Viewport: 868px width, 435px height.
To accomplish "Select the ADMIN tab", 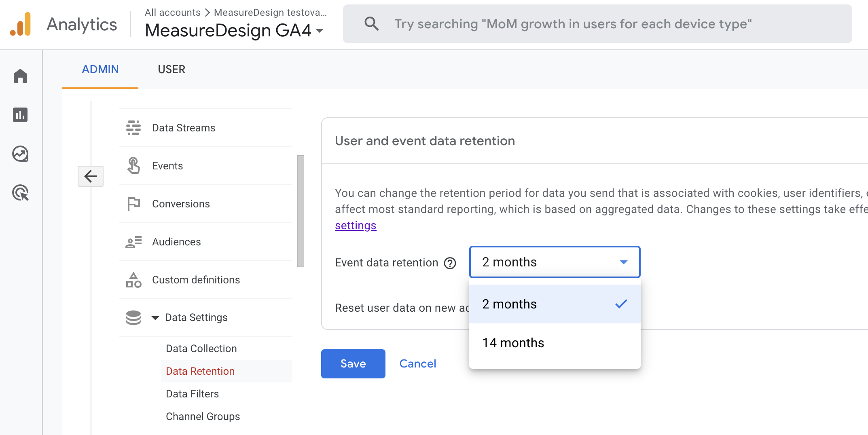I will point(100,70).
